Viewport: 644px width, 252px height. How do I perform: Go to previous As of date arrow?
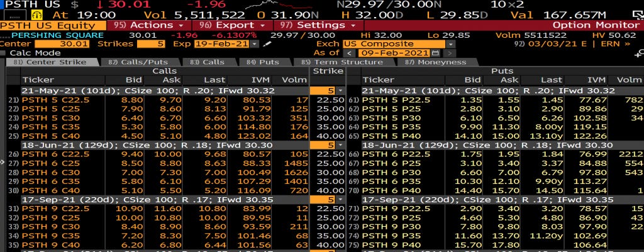tap(349, 53)
